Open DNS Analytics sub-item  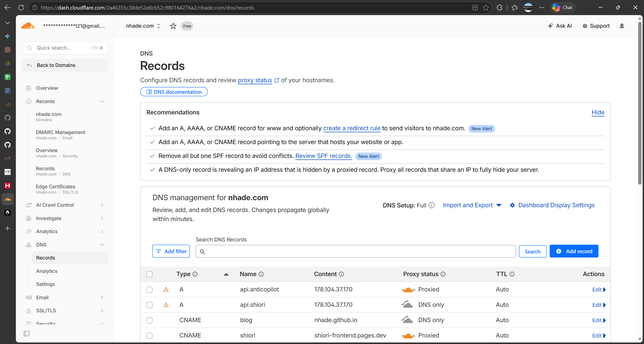[x=47, y=271]
